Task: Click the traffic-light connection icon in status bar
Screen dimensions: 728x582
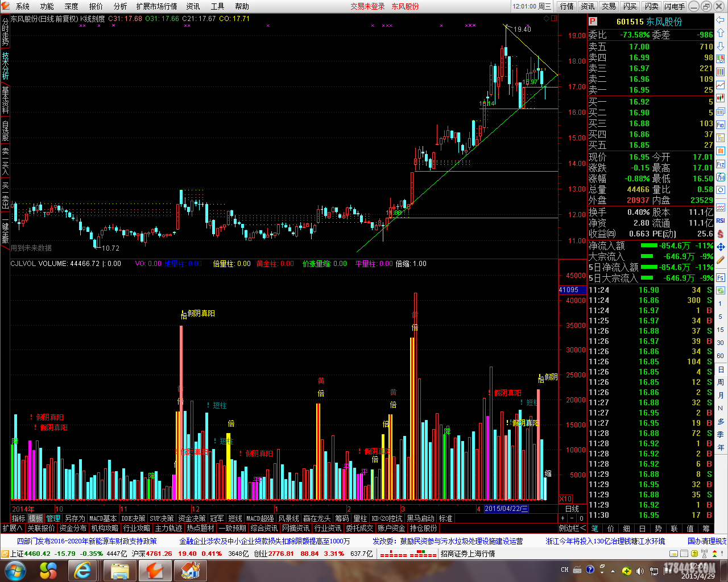Action: point(713,554)
